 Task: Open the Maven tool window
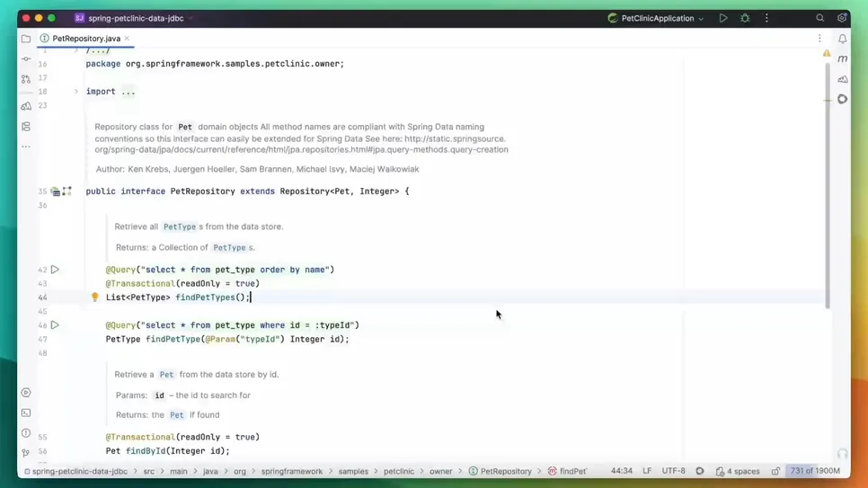pos(842,59)
